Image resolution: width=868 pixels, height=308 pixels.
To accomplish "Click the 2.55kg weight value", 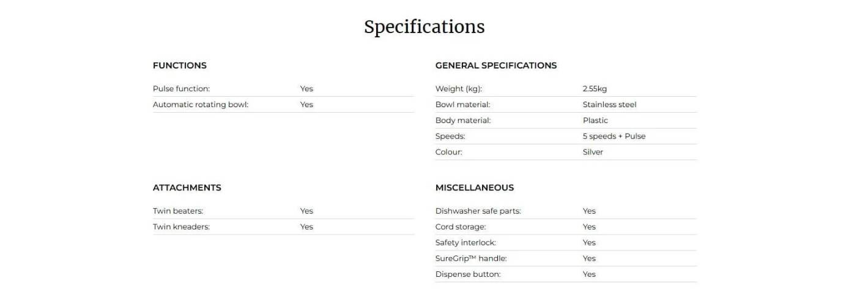I will (595, 89).
